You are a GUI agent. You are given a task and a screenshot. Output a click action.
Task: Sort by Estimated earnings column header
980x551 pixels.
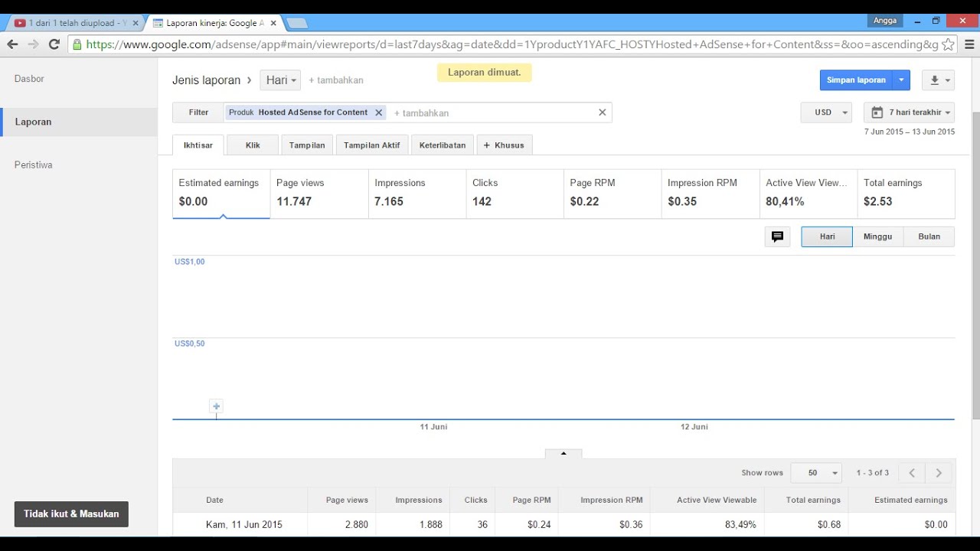[x=910, y=500]
